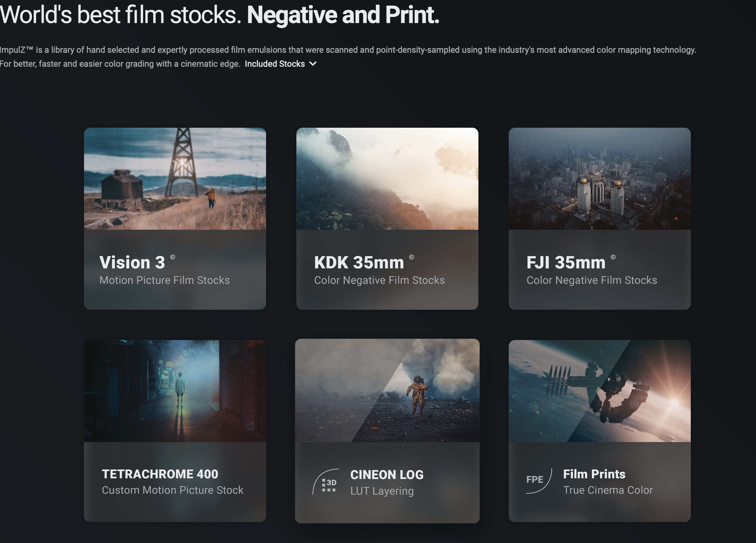756x543 pixels.
Task: Click the FJI 35mm title
Action: click(566, 262)
